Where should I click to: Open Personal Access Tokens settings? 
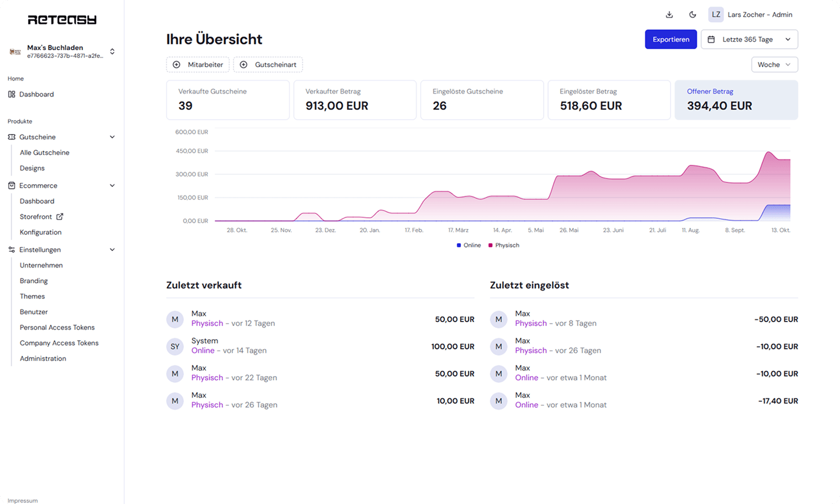tap(57, 327)
